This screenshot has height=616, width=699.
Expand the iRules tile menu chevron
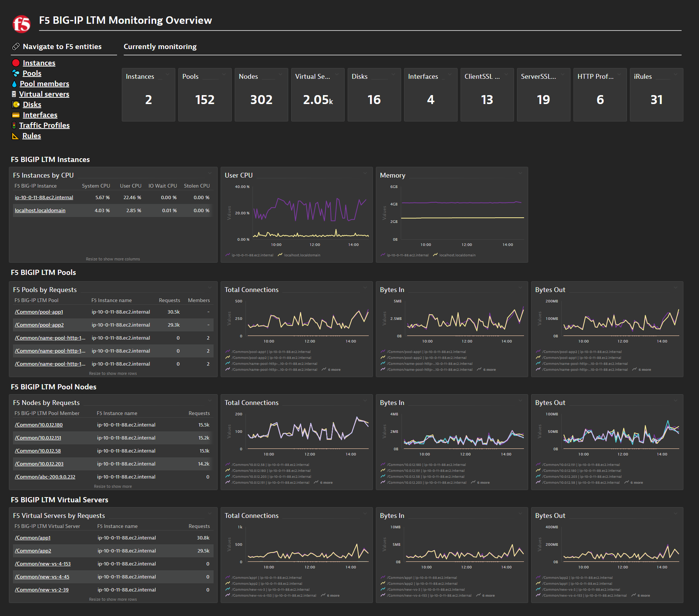pos(676,74)
